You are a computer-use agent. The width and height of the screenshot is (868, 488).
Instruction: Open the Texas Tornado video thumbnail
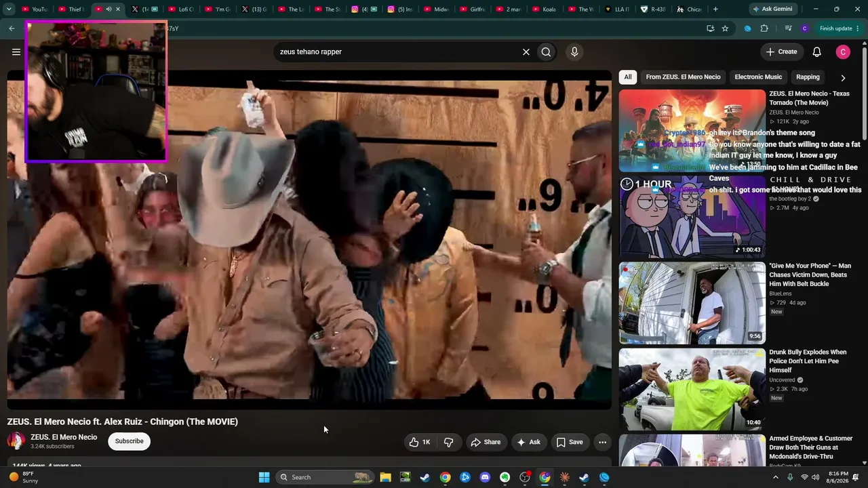pyautogui.click(x=692, y=130)
